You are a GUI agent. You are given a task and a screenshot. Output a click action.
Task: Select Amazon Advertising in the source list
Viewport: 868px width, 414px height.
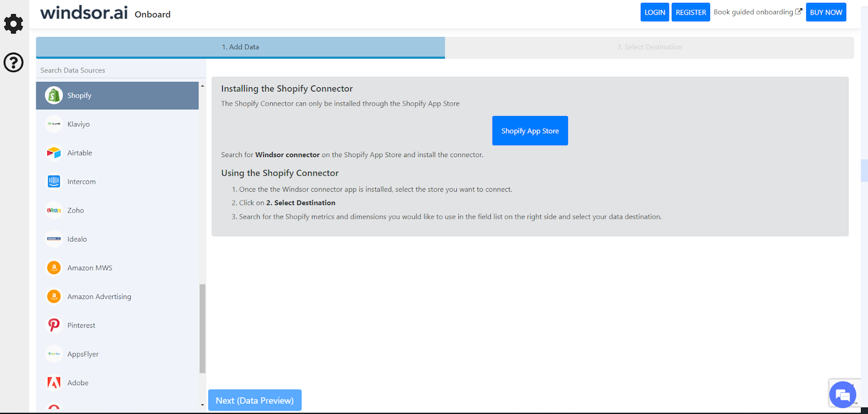click(x=117, y=296)
